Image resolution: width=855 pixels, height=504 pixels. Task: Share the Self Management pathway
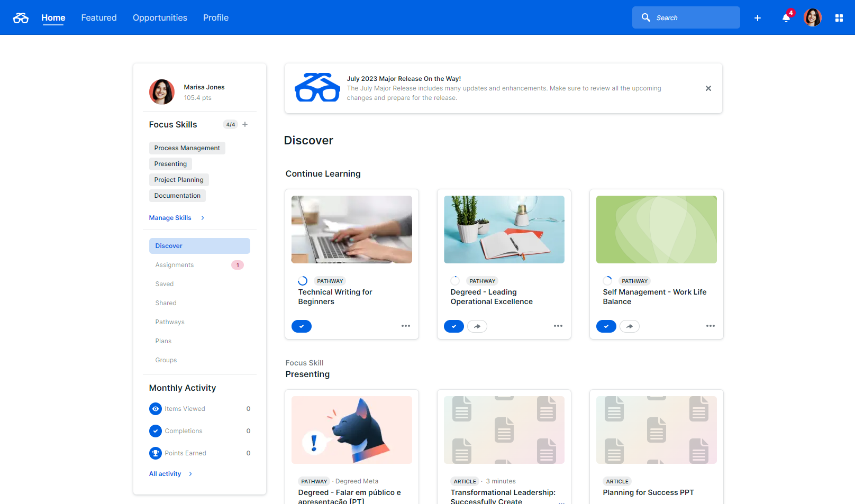click(630, 326)
